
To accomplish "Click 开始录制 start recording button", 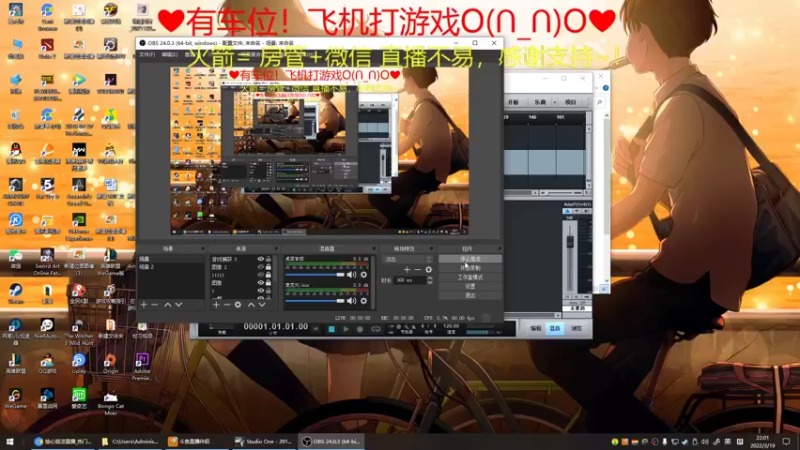I will [x=470, y=268].
